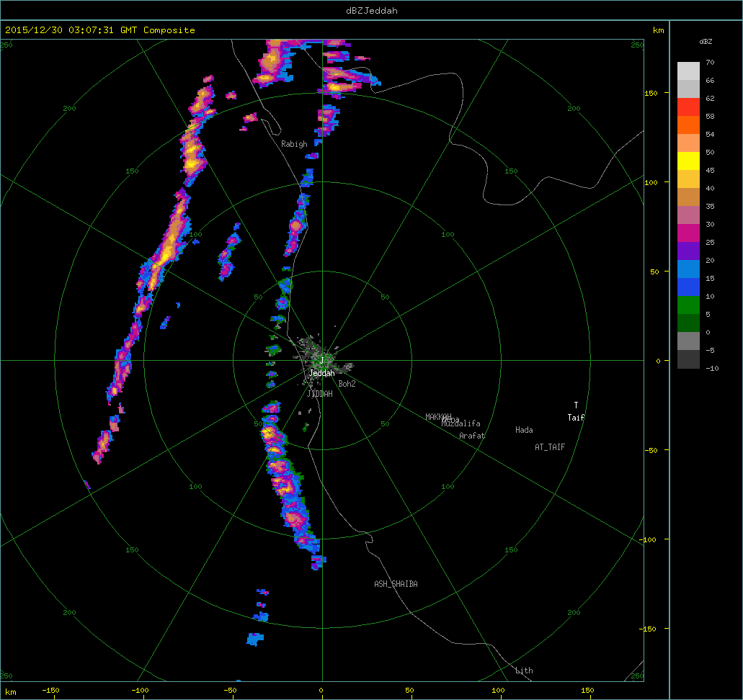
Task: Click the 15 value on the dBZ scale
Action: 710,278
